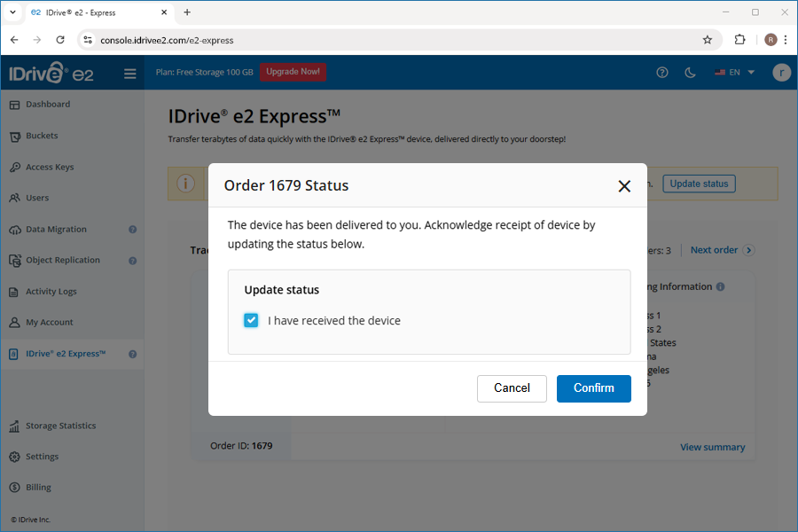Screen dimensions: 798x532
Task: Open the View summary link
Action: pos(713,447)
